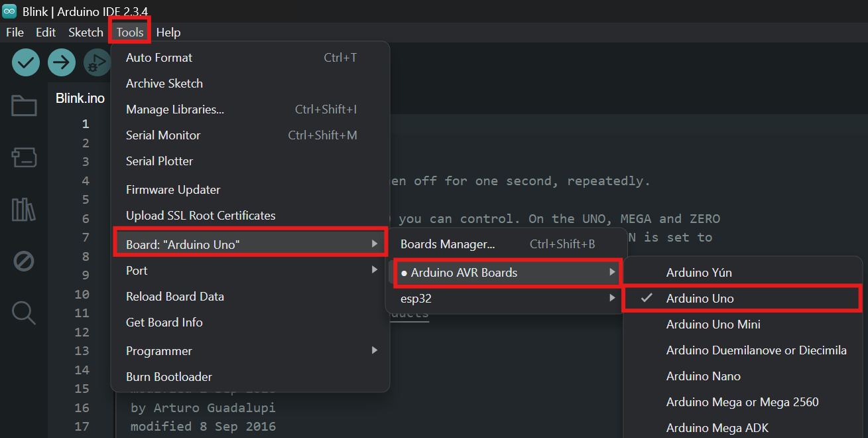Viewport: 868px width, 438px height.
Task: Choose Arduino Nano from board list
Action: point(703,376)
